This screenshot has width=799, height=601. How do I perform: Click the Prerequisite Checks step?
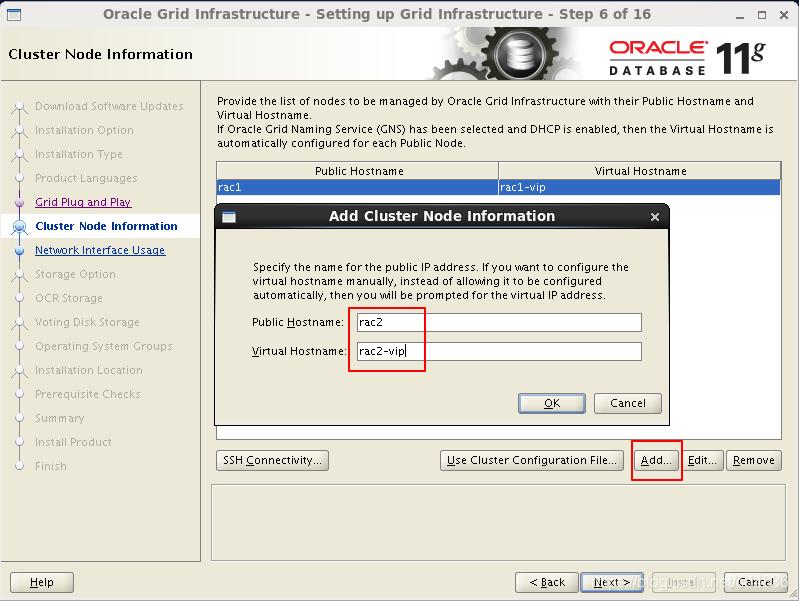click(88, 394)
